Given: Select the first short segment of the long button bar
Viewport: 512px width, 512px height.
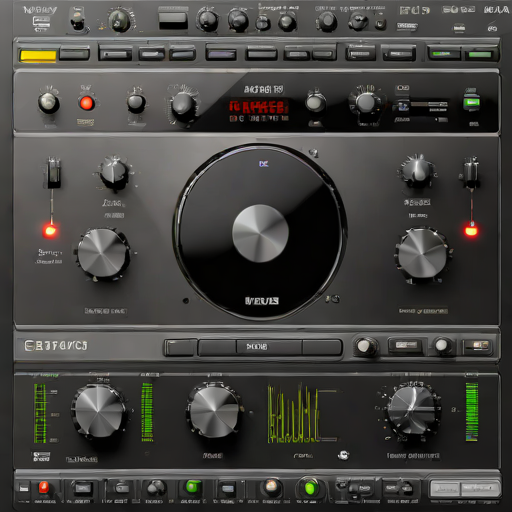Looking at the screenshot, I should (180, 348).
